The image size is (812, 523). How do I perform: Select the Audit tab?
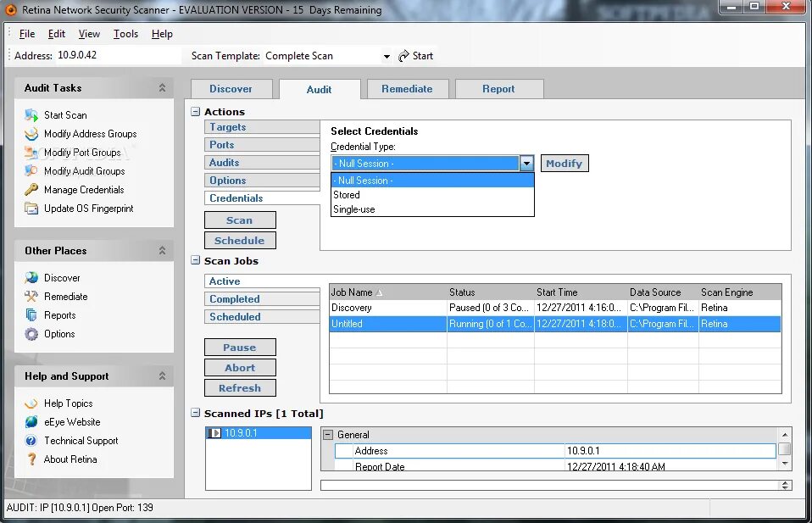pyautogui.click(x=319, y=89)
